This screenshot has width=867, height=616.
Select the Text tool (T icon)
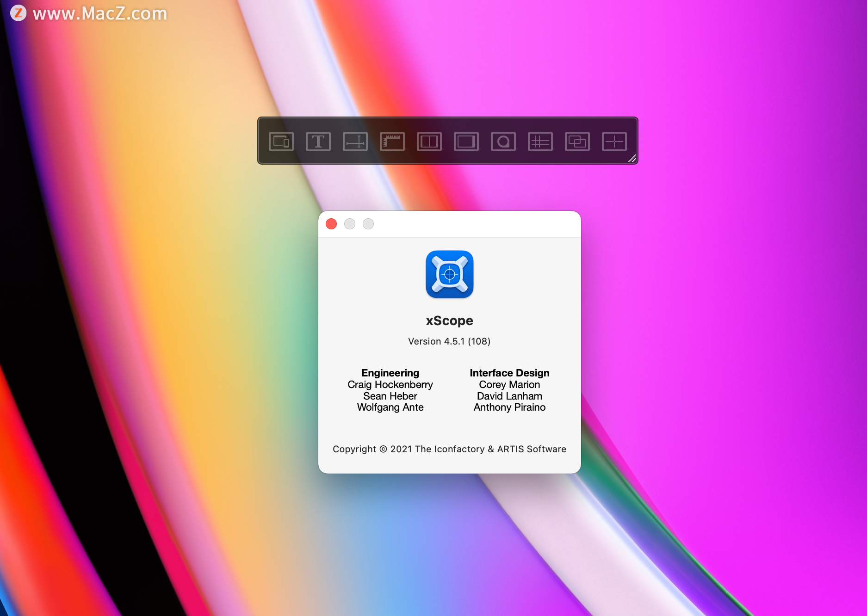[318, 142]
